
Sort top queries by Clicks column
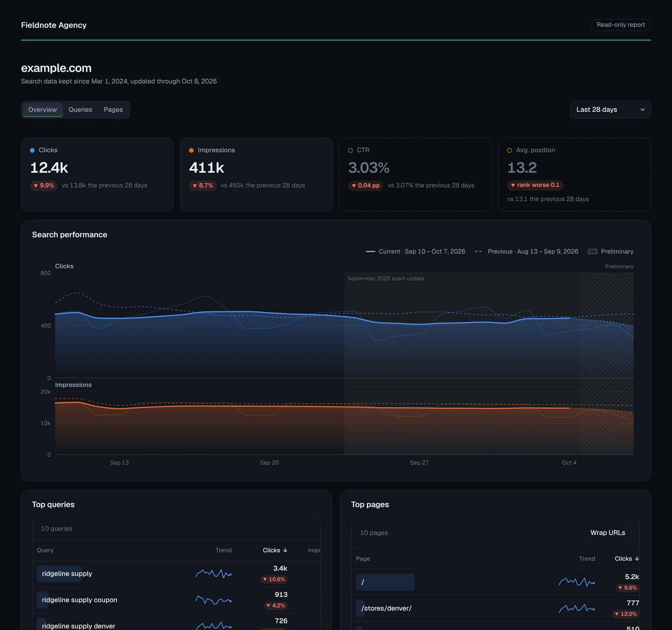tap(275, 550)
